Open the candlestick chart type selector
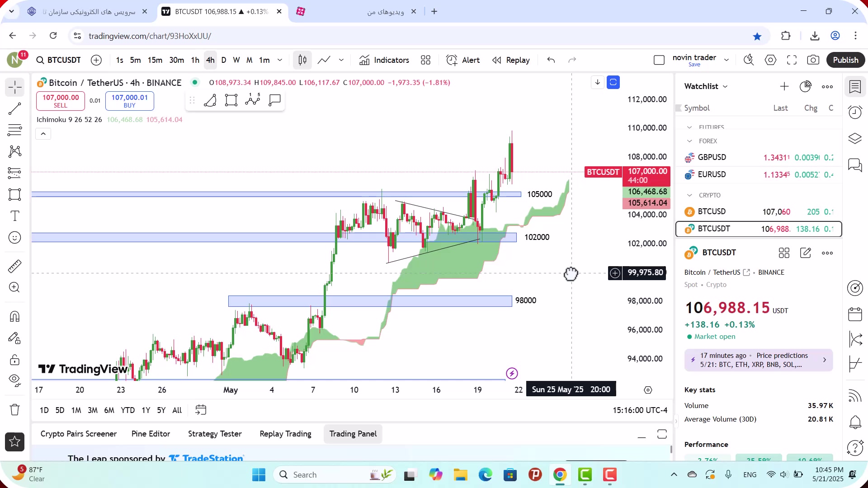 (x=302, y=60)
